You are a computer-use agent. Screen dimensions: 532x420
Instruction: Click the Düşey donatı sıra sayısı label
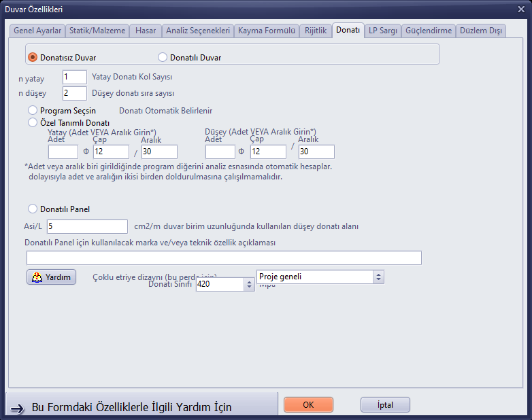tap(133, 93)
